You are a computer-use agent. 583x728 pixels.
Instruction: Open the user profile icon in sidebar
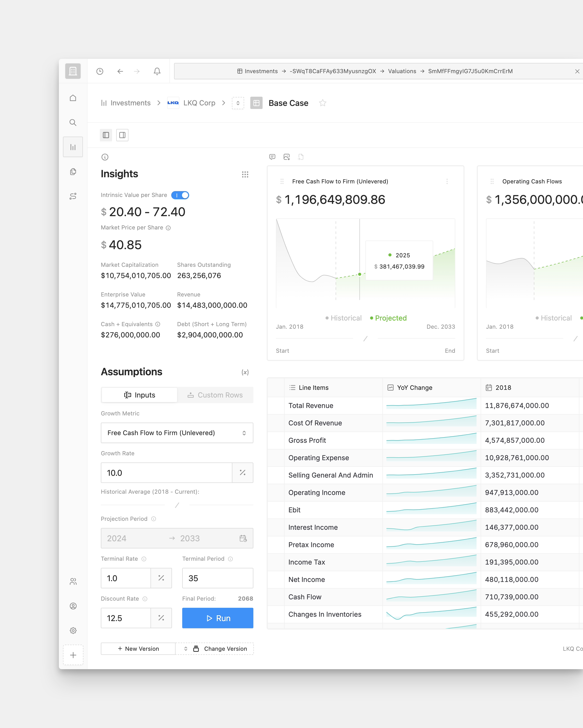click(73, 606)
